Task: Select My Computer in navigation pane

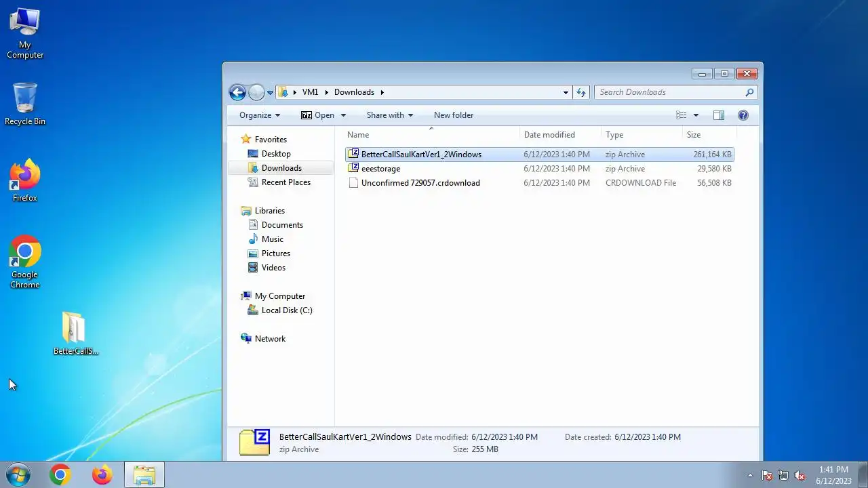Action: (279, 296)
